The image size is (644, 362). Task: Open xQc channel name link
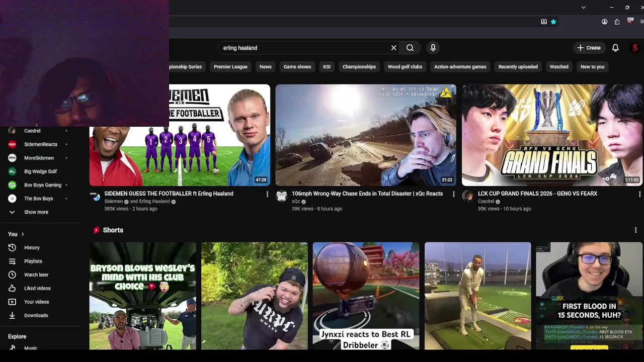pyautogui.click(x=296, y=202)
